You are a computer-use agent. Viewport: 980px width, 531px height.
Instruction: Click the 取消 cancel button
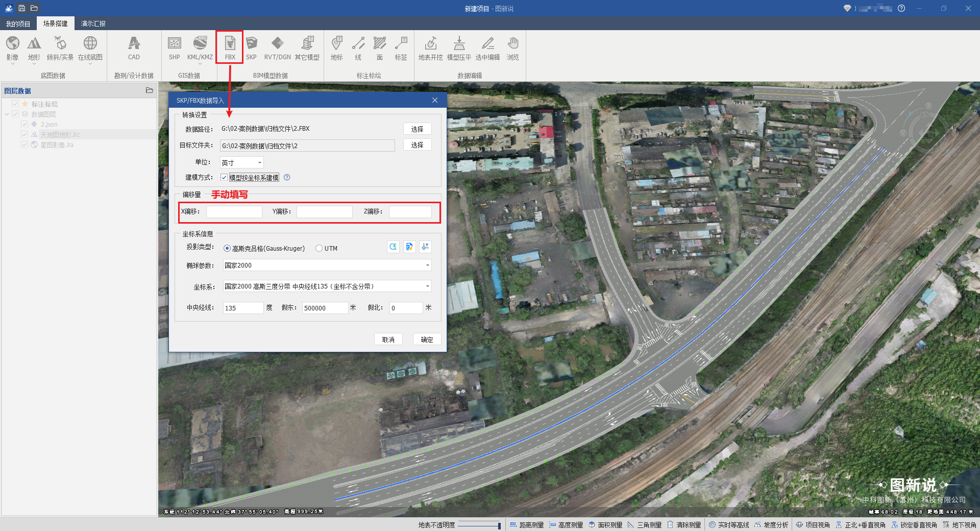(388, 340)
